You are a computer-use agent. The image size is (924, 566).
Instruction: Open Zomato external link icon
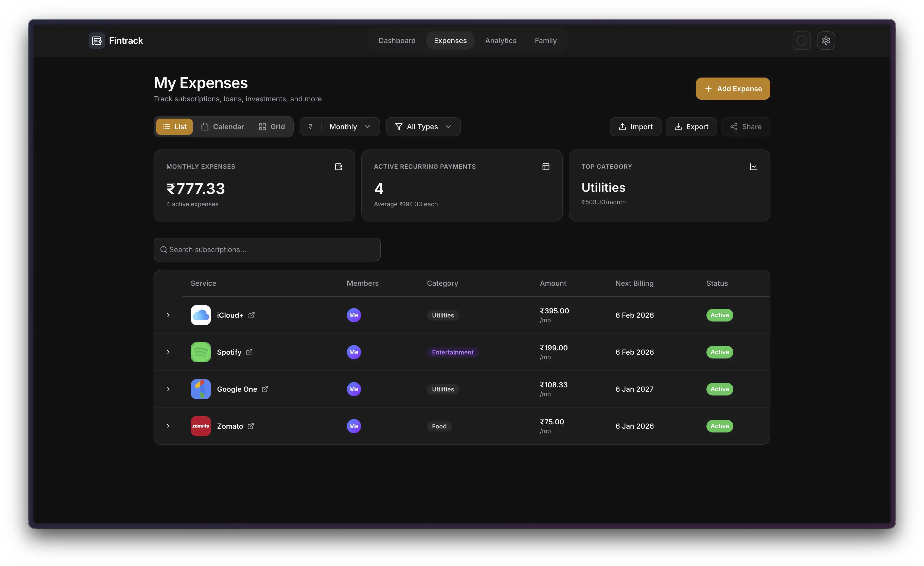pos(251,426)
